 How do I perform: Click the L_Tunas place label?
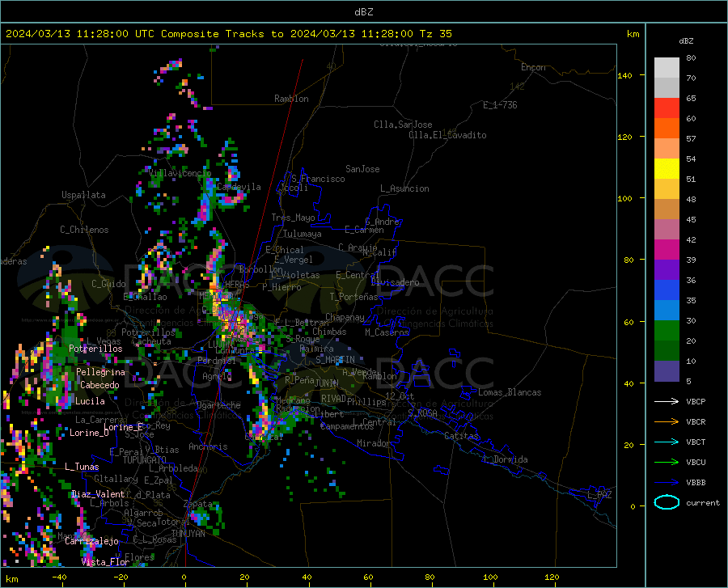tap(82, 467)
